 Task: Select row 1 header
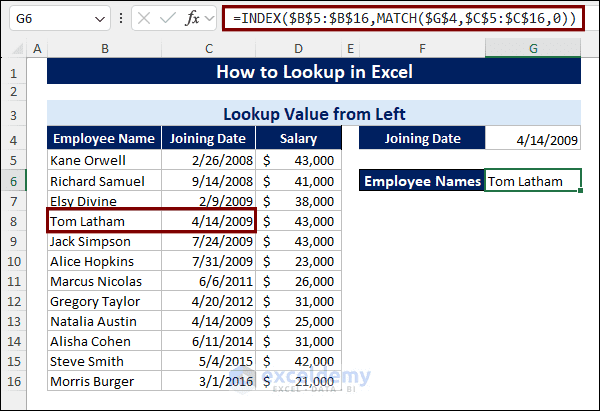pyautogui.click(x=13, y=73)
